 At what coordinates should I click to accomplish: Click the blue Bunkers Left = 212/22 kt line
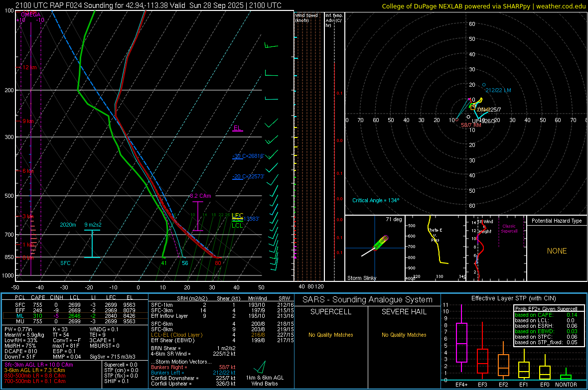tap(193, 373)
